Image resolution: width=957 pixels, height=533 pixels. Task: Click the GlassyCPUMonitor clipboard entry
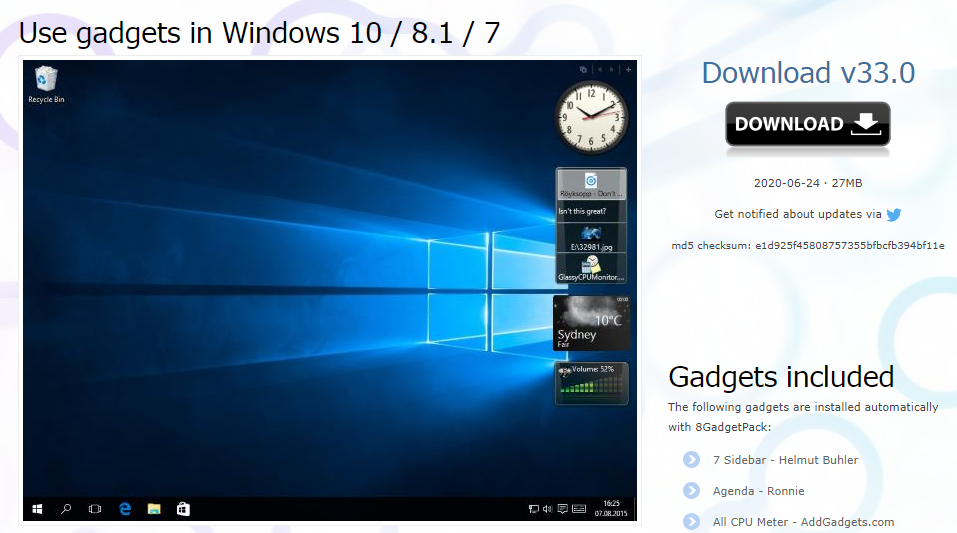(591, 268)
